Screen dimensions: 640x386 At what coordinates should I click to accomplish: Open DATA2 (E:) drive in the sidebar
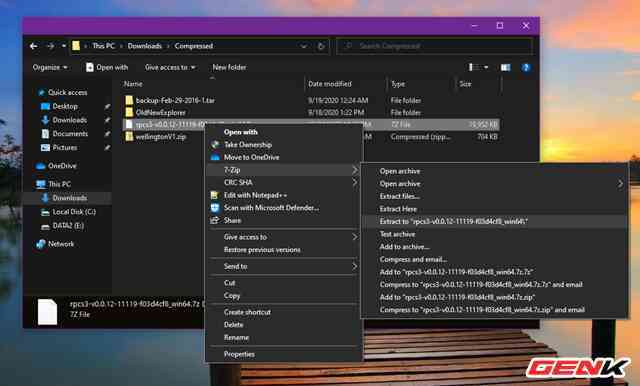68,226
